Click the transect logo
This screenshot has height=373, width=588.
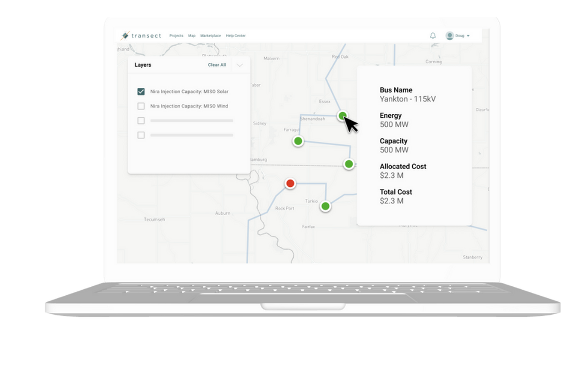click(141, 36)
